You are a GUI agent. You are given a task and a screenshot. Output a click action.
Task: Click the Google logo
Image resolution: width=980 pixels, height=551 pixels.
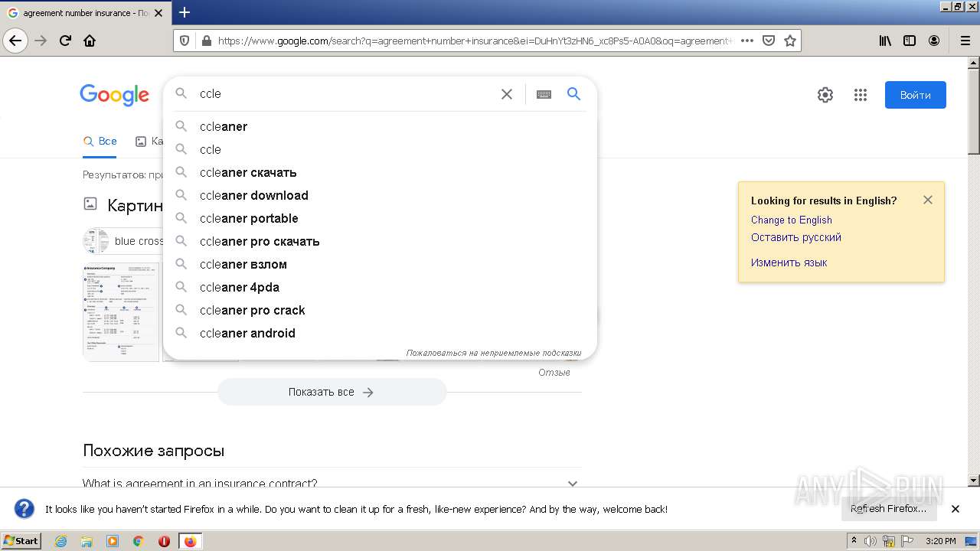pos(115,95)
